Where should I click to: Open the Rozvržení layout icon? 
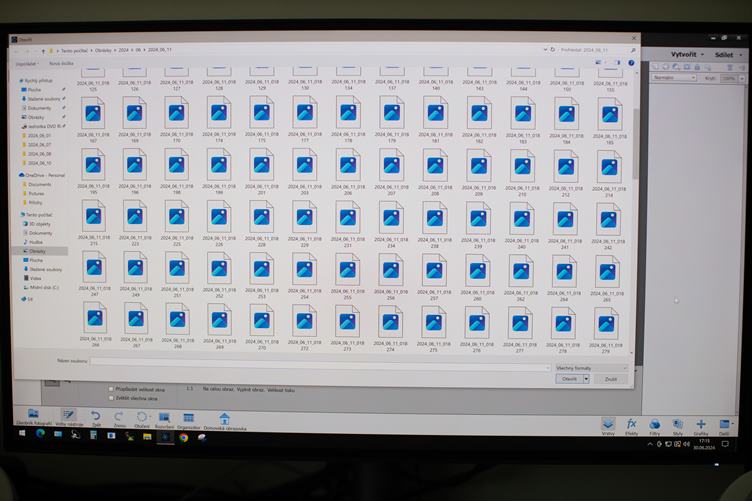pyautogui.click(x=164, y=419)
